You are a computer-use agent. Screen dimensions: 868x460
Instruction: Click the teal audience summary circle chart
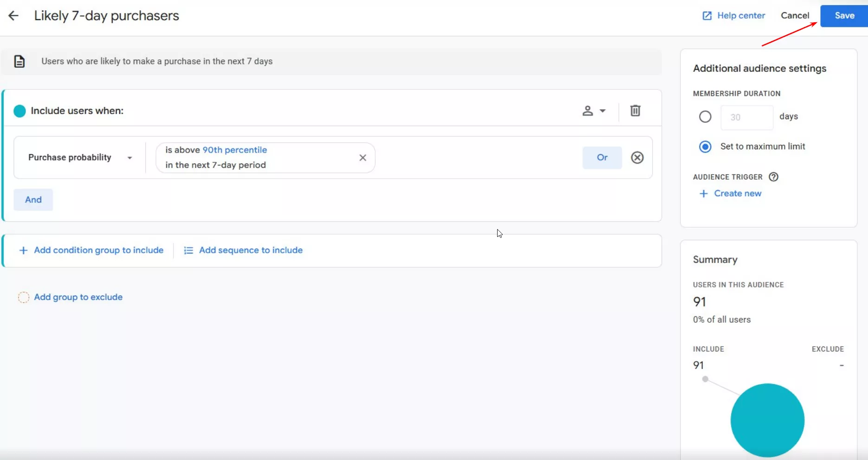pyautogui.click(x=767, y=420)
